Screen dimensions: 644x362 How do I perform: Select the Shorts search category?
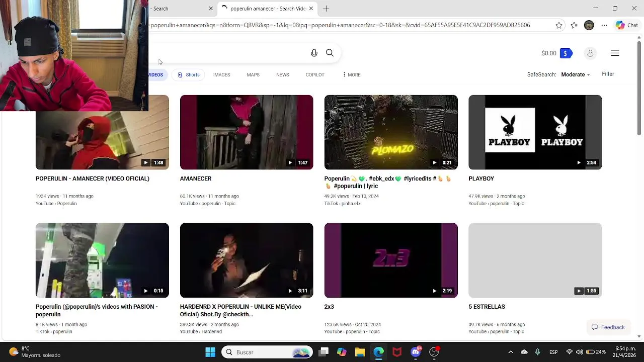189,75
